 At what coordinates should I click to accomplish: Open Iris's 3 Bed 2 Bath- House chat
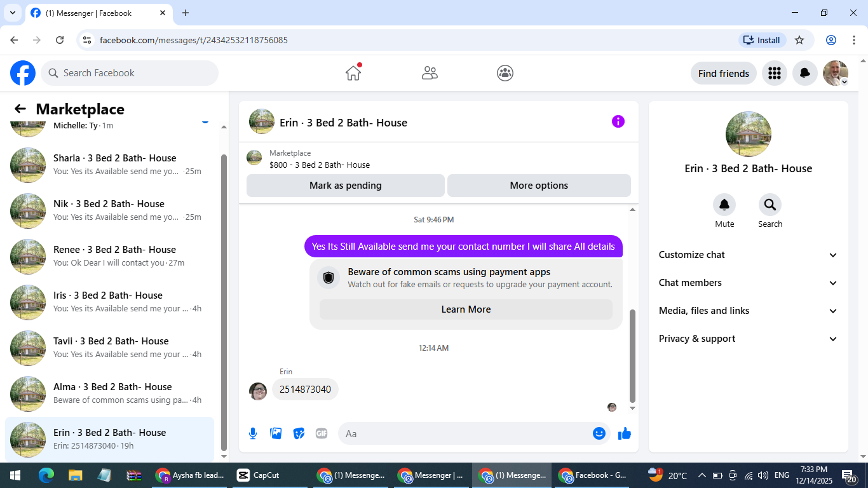click(109, 302)
